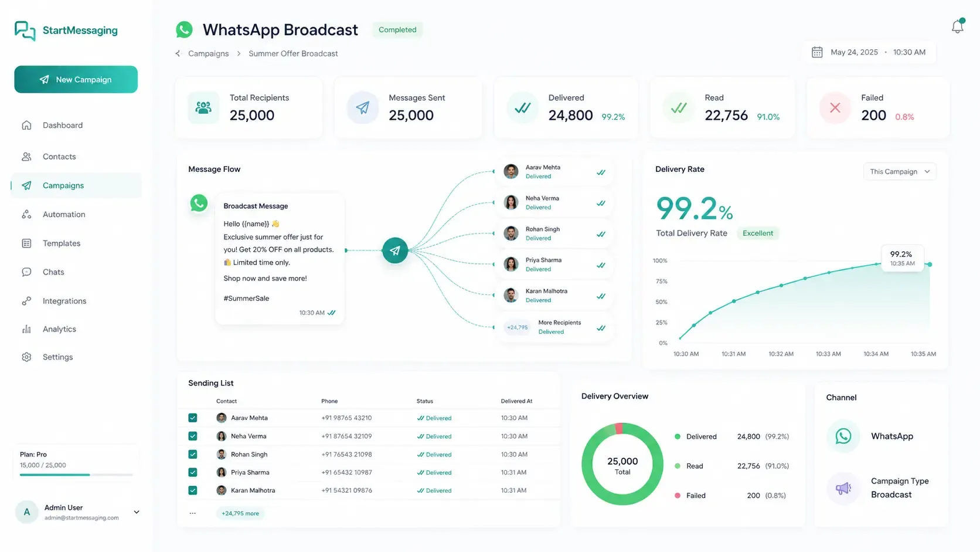Click the Campaign Type megaphone icon

(x=843, y=487)
